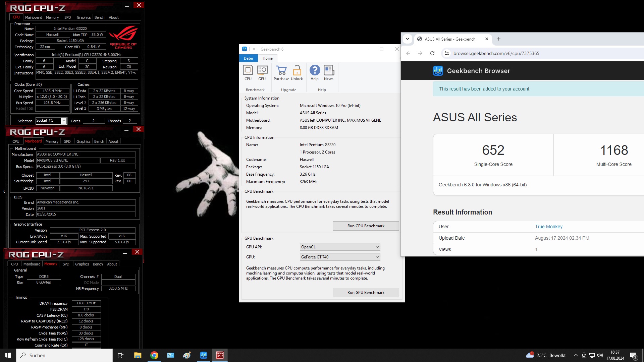Click the NB Frequency 3263.5 MHz value
Image resolution: width=644 pixels, height=362 pixels.
pos(118,289)
